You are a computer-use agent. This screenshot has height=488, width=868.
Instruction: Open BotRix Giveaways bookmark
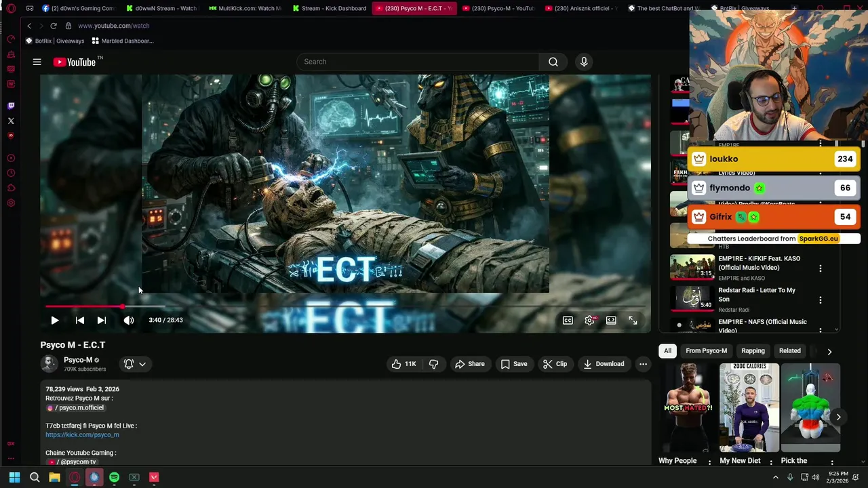click(x=55, y=41)
